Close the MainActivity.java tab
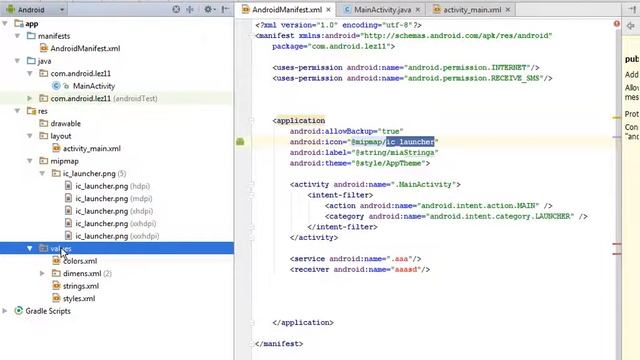640x360 pixels. pyautogui.click(x=418, y=9)
